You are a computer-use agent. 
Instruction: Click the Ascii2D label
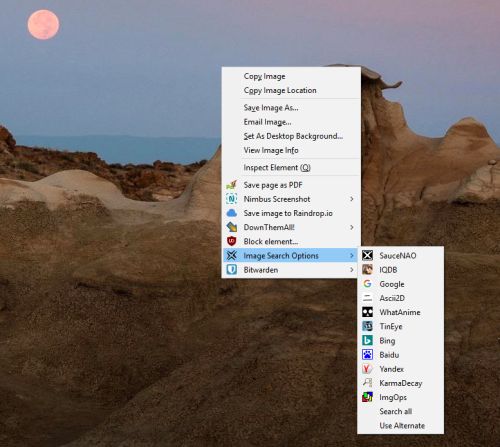click(x=392, y=298)
